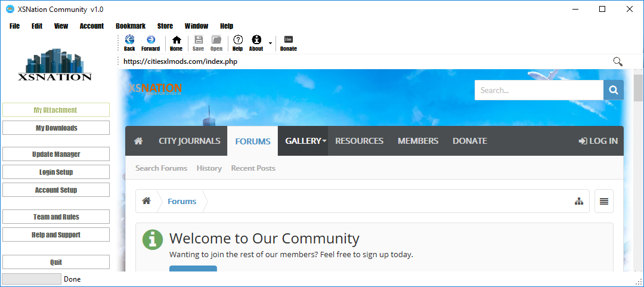Click the green welcome info icon
The image size is (644, 287).
(153, 240)
